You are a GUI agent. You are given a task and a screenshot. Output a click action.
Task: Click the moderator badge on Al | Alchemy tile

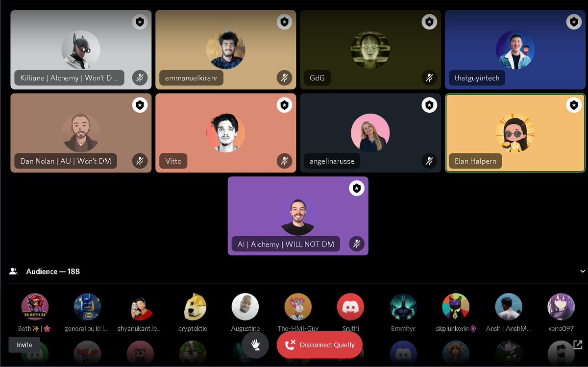[357, 188]
